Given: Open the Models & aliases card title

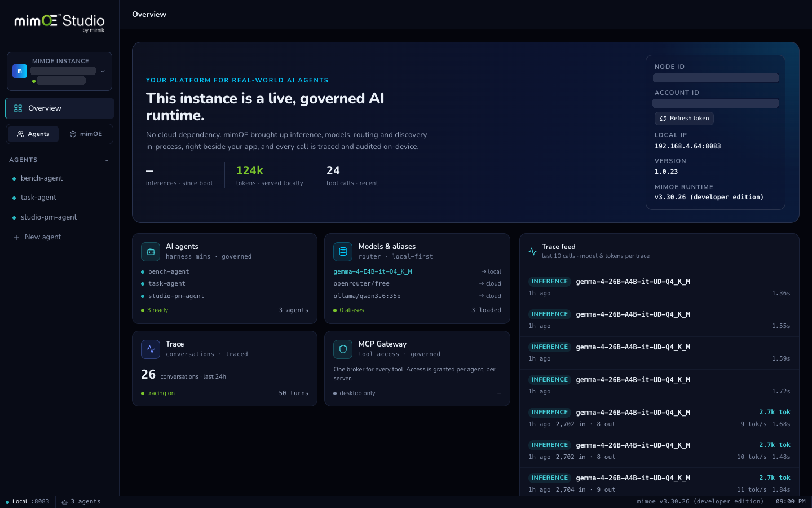Looking at the screenshot, I should coord(387,247).
